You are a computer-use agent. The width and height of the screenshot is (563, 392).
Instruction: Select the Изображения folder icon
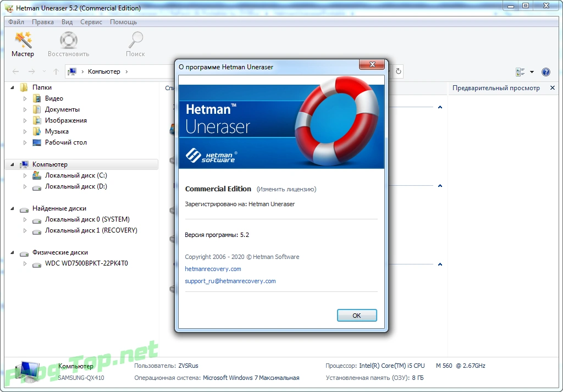click(x=37, y=120)
